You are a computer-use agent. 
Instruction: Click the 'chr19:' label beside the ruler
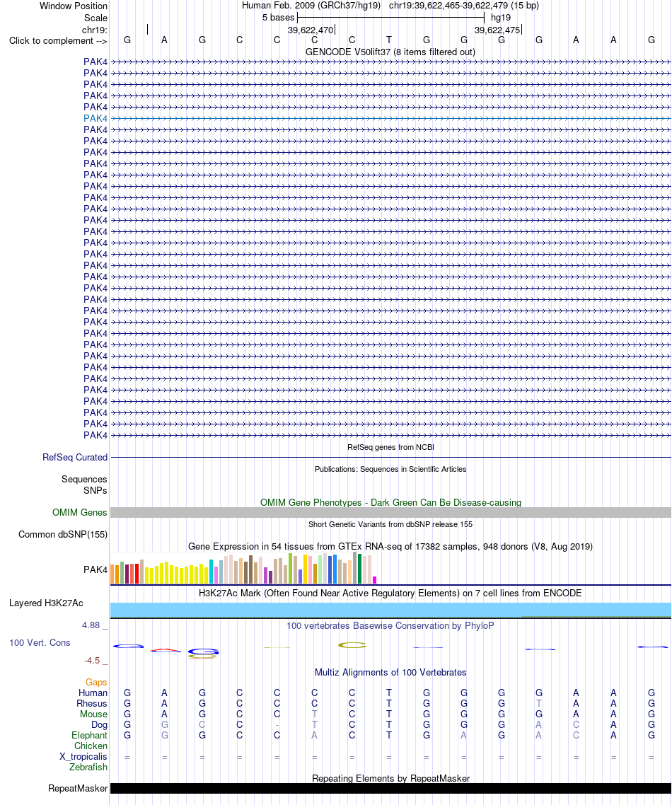(95, 30)
